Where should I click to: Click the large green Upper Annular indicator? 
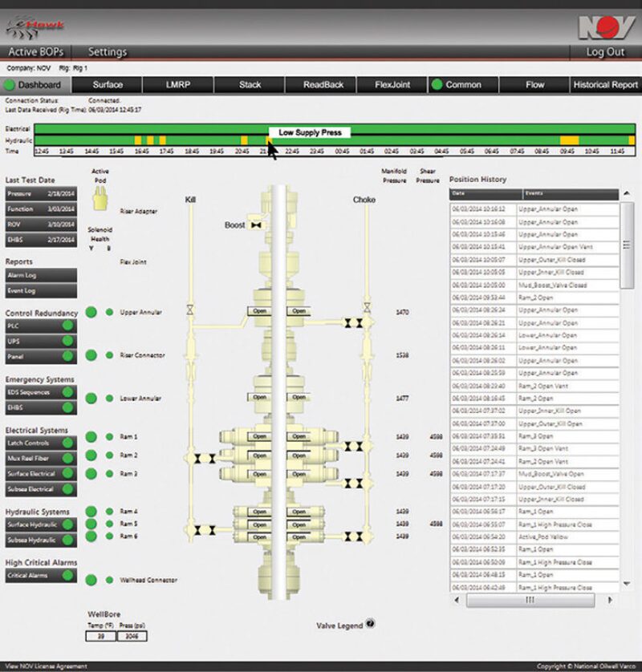tap(92, 311)
